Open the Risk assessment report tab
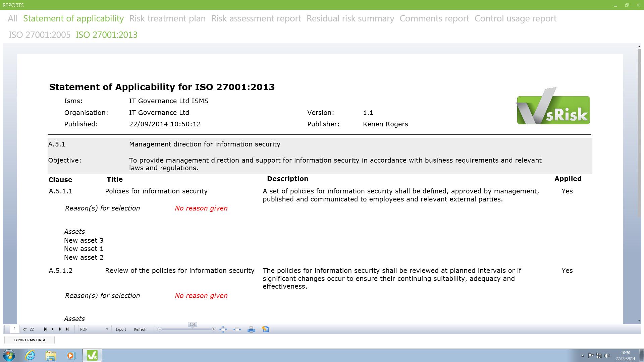Image resolution: width=644 pixels, height=362 pixels. 256,18
